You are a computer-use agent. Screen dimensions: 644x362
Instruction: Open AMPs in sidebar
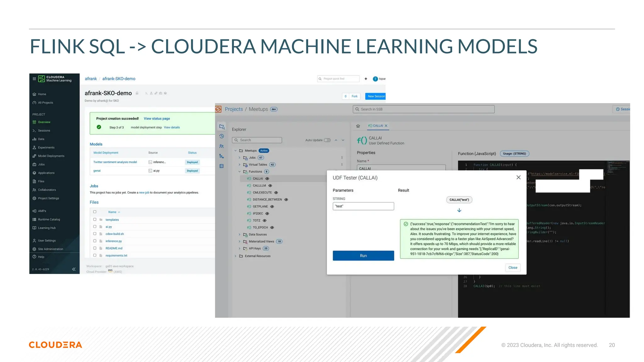(39, 211)
